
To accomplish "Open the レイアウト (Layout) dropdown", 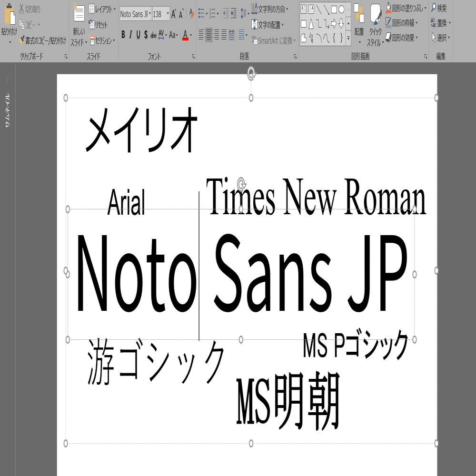I will click(102, 9).
